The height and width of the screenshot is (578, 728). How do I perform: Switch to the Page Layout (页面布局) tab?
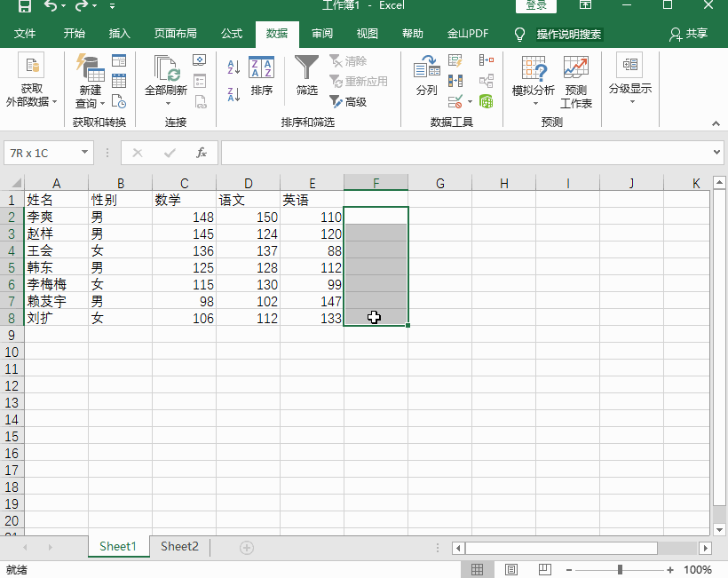point(176,34)
